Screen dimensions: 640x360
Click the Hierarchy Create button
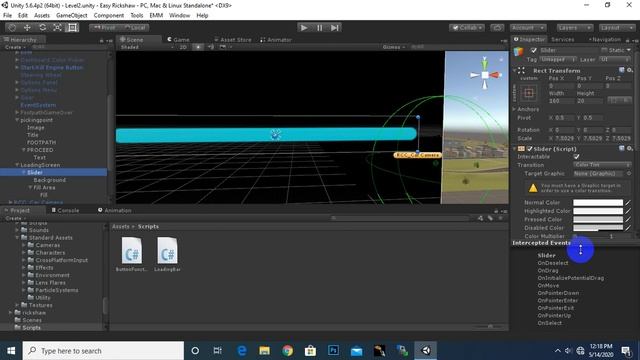16,47
